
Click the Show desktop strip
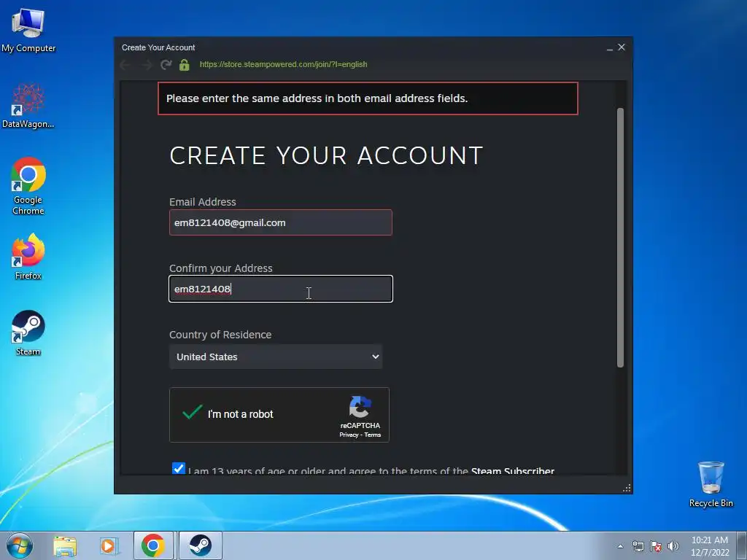[x=742, y=545]
